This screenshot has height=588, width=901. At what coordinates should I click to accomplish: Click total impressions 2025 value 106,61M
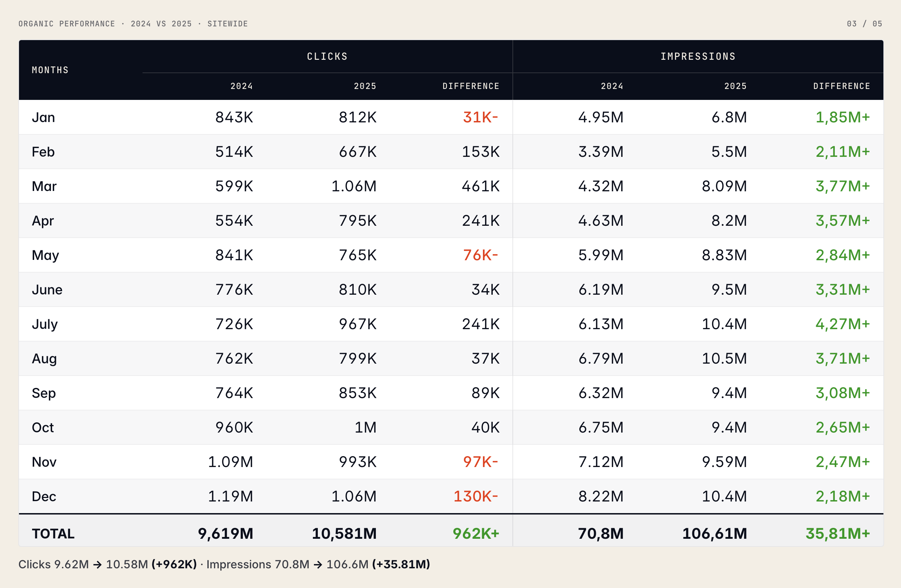(714, 533)
